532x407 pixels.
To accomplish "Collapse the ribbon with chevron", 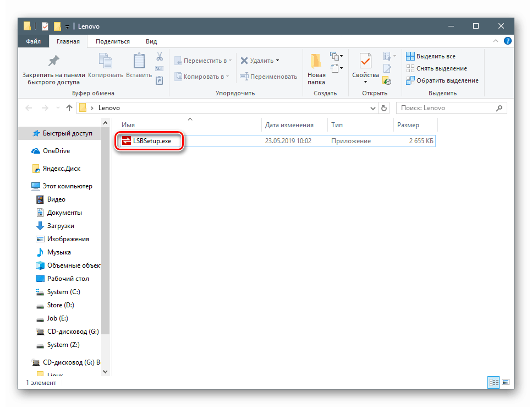I will click(496, 41).
